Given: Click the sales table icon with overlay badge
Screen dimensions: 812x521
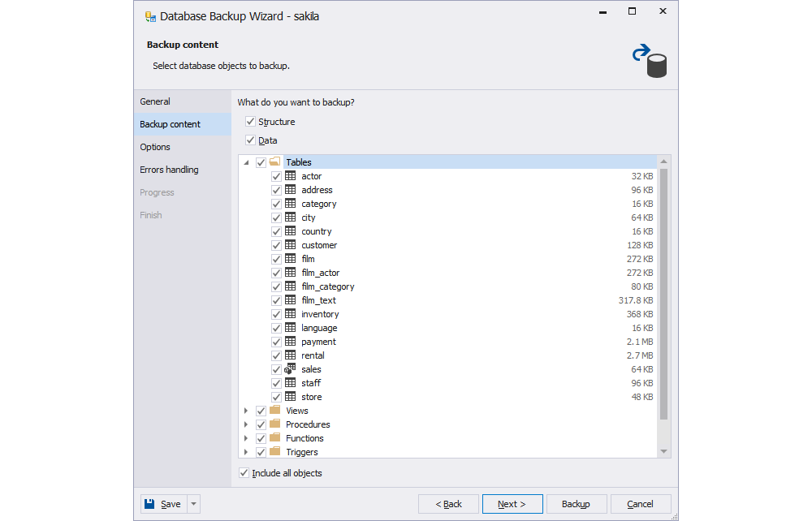Looking at the screenshot, I should click(291, 369).
